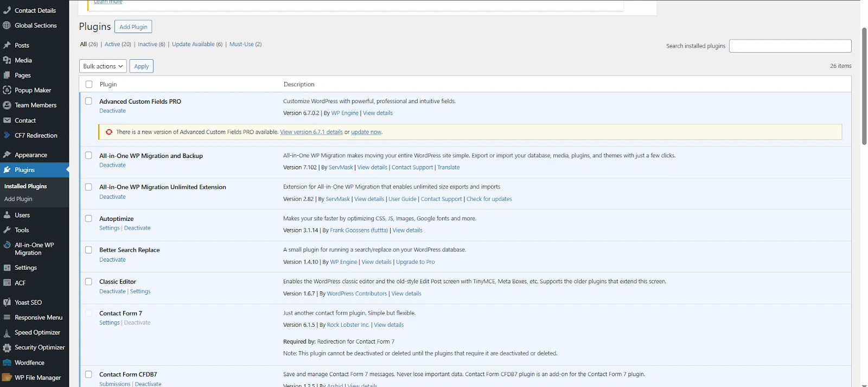Click the Yoast SEO icon
The height and width of the screenshot is (387, 868).
(x=7, y=303)
